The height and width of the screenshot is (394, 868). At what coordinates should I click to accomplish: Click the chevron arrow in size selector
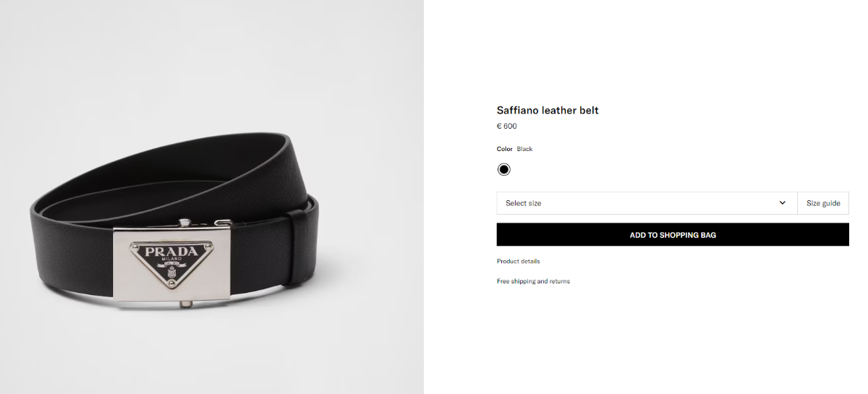pyautogui.click(x=782, y=203)
